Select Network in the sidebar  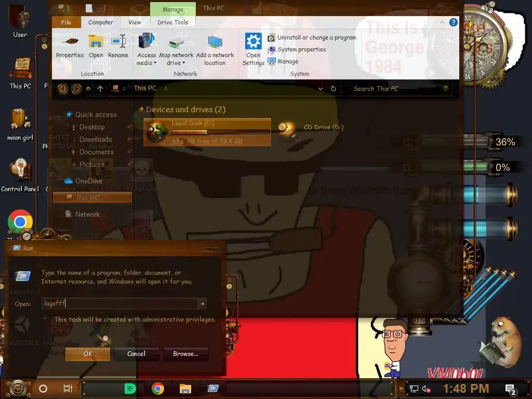coord(87,214)
